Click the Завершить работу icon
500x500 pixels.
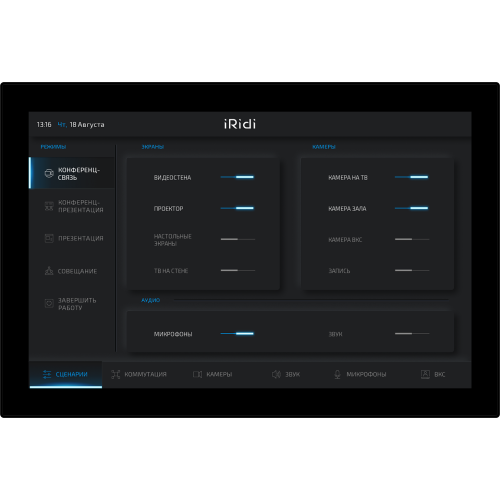coord(49,303)
